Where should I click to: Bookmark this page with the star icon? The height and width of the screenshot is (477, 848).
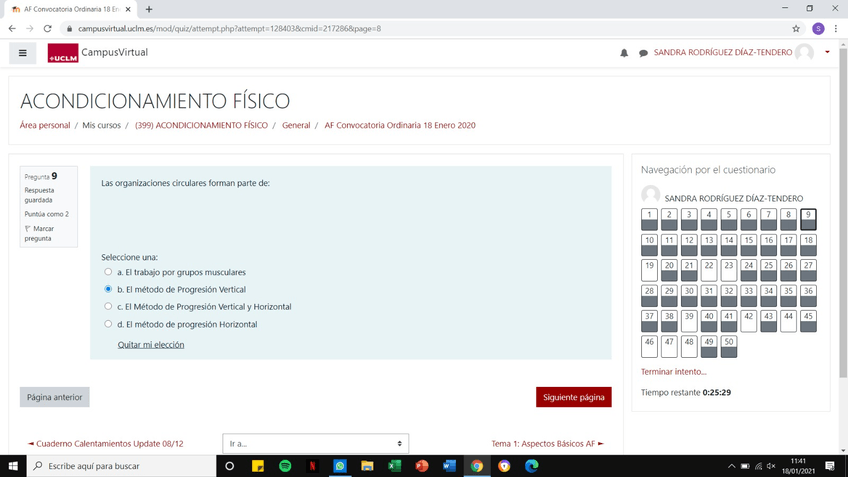(x=796, y=29)
